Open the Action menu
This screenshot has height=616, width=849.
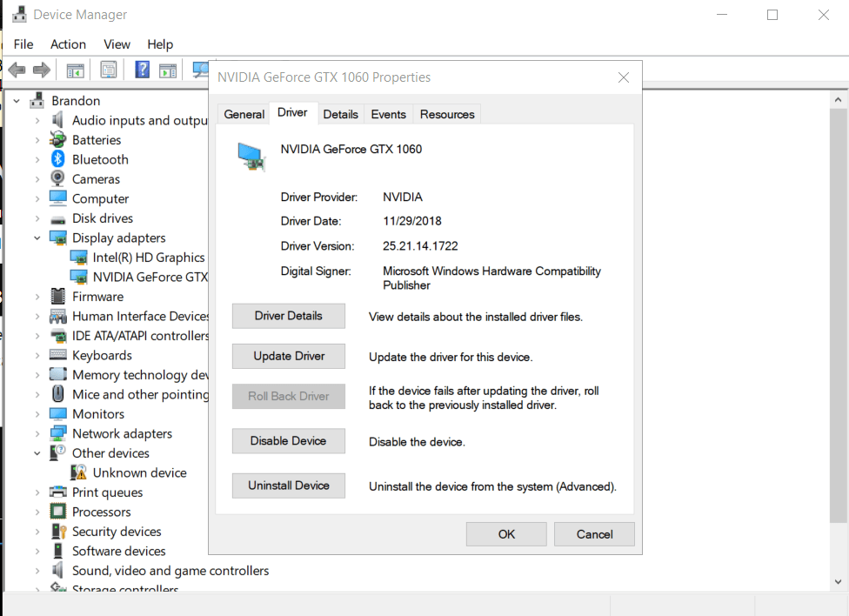[68, 44]
